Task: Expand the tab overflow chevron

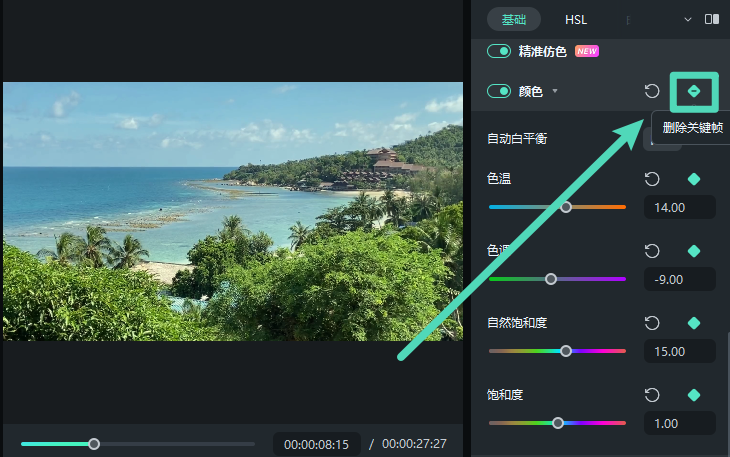Action: click(688, 20)
